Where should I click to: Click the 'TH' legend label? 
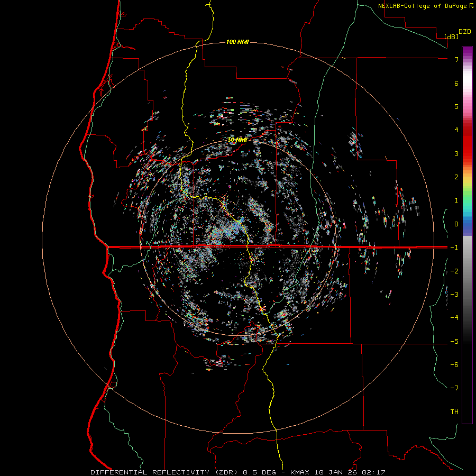point(454,411)
